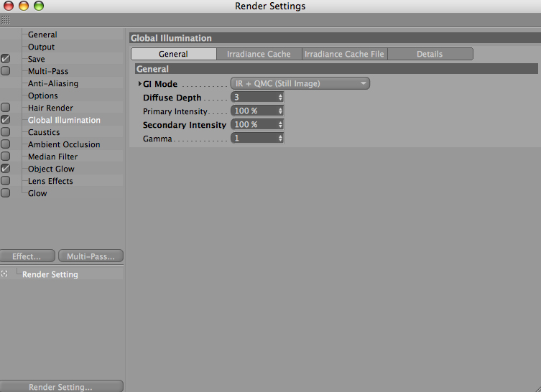
Task: Select Object Glow in the list
Action: pos(51,169)
